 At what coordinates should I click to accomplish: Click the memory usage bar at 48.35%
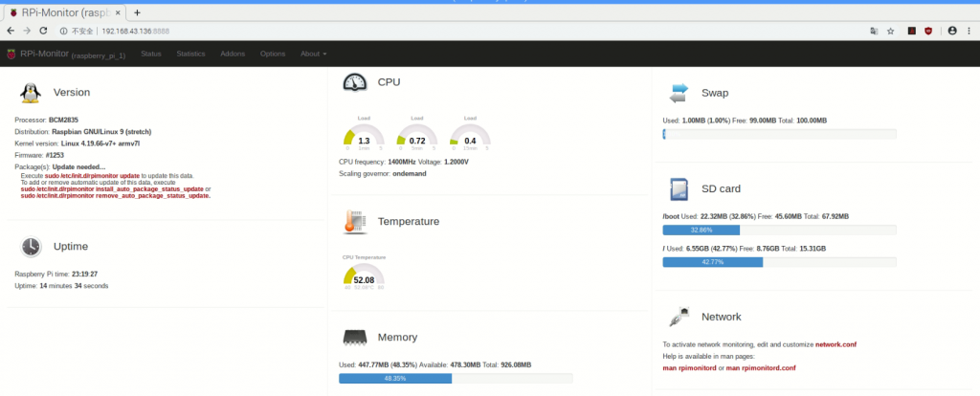(456, 379)
